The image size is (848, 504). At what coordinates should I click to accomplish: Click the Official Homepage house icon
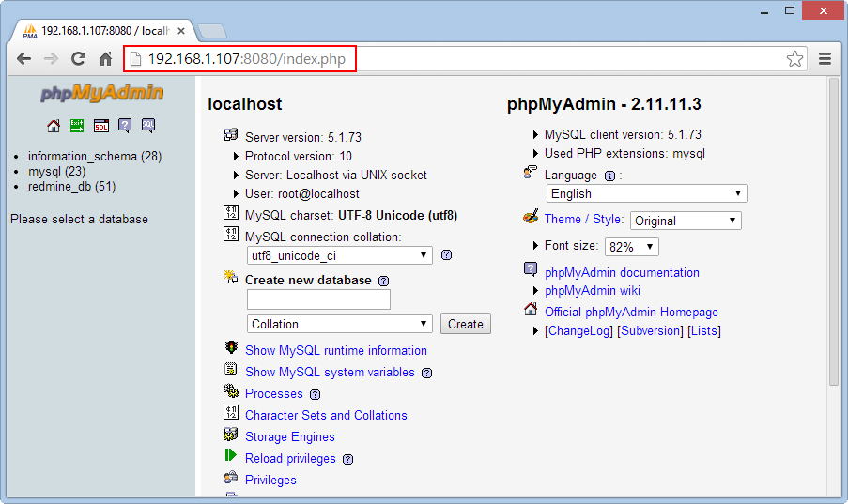531,309
